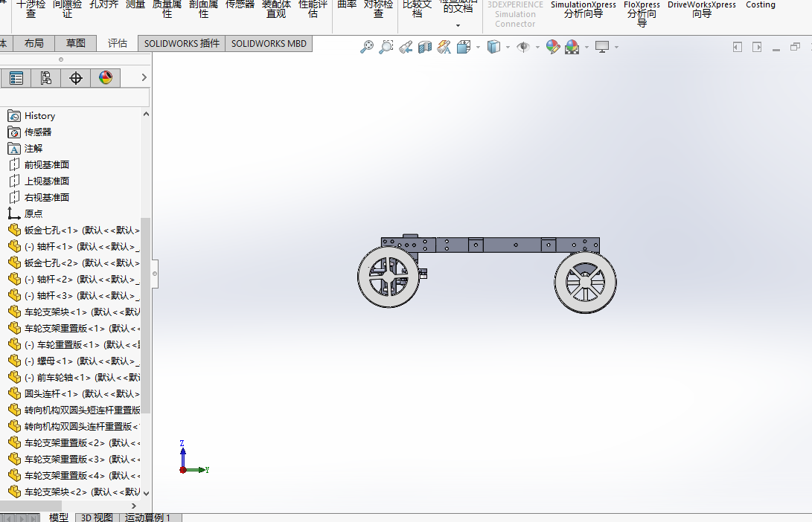
Task: Open the DimXpertManager crosshair tab
Action: pos(76,78)
